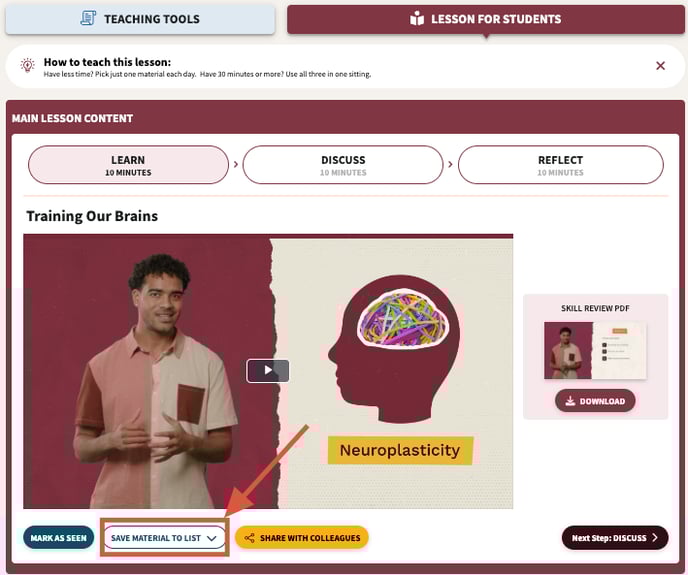688x575 pixels.
Task: Switch to the Lesson for Students tab
Action: tap(486, 19)
